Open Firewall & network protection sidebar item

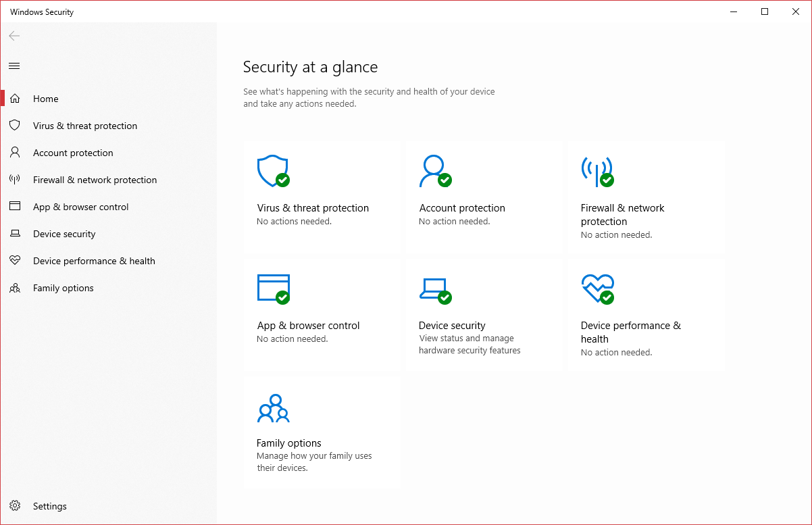(x=108, y=180)
